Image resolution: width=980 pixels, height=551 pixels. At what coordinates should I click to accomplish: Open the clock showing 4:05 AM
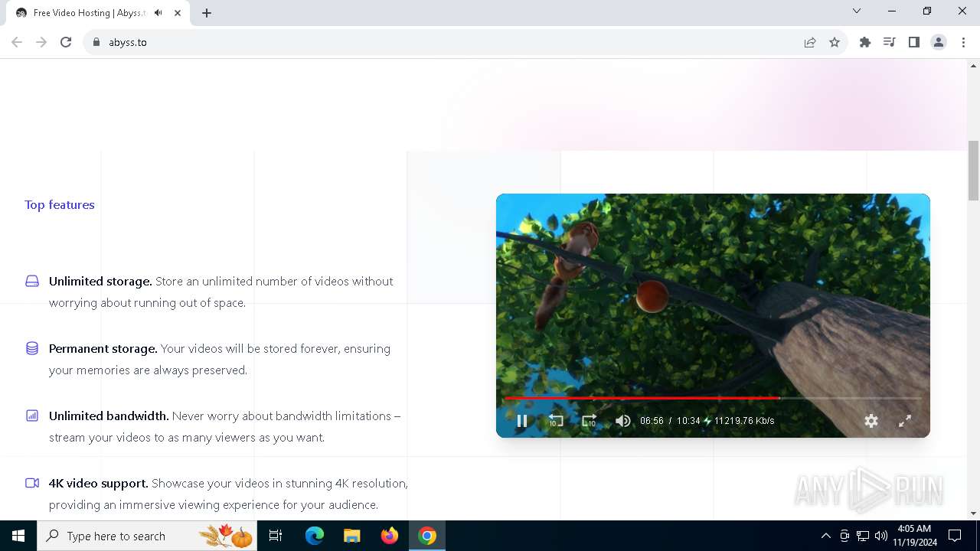tap(914, 536)
